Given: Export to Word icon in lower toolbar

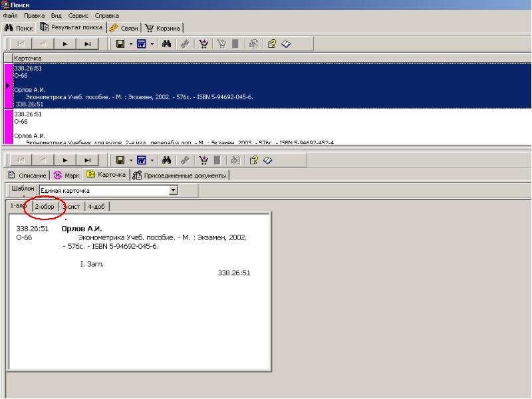Looking at the screenshot, I should [142, 160].
